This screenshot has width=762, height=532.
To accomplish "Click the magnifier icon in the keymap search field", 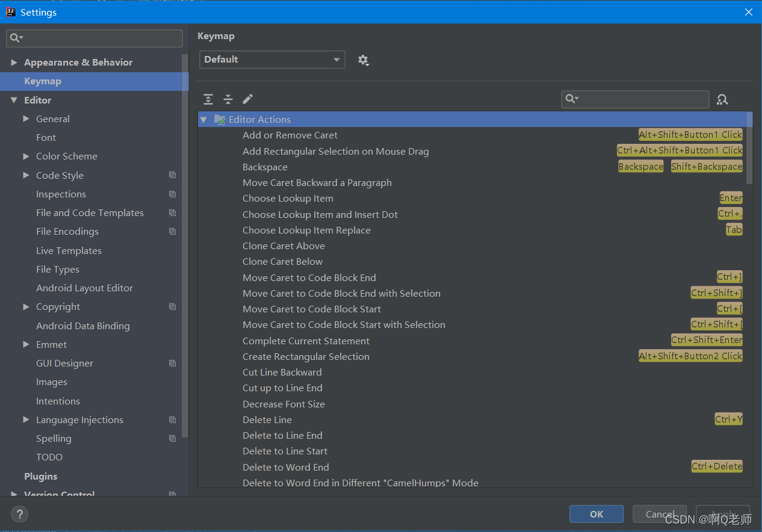I will point(572,99).
